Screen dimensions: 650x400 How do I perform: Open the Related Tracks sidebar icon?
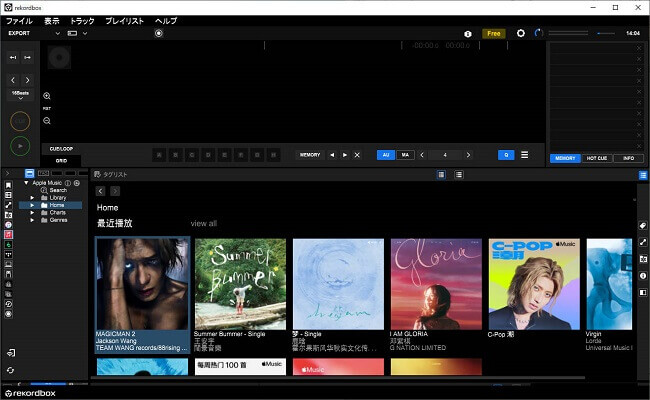point(8,205)
